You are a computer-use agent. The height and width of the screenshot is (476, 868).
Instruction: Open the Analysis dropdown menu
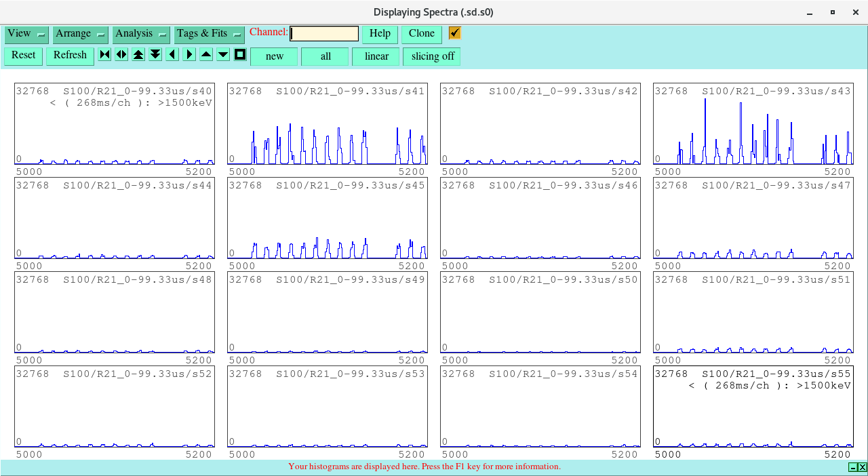(140, 34)
